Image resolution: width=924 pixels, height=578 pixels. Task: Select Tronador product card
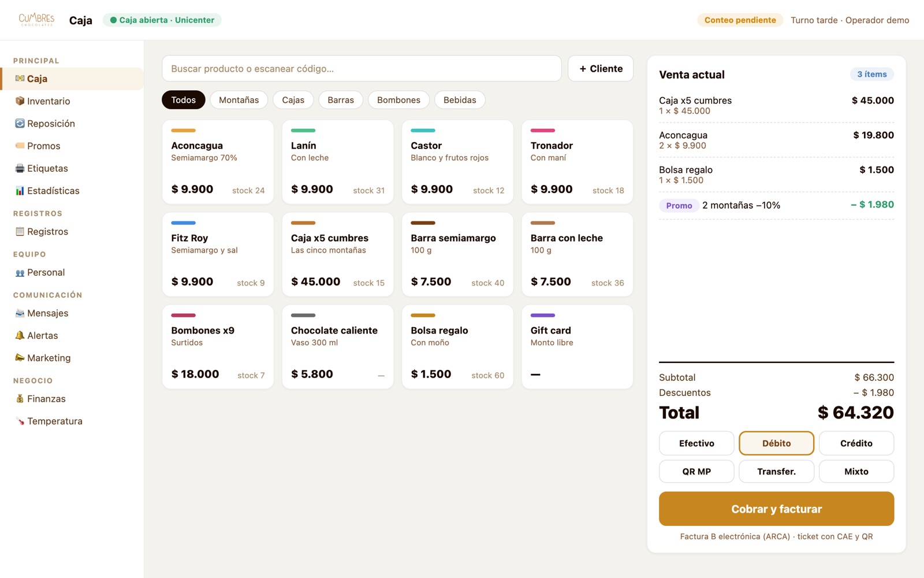coord(577,162)
